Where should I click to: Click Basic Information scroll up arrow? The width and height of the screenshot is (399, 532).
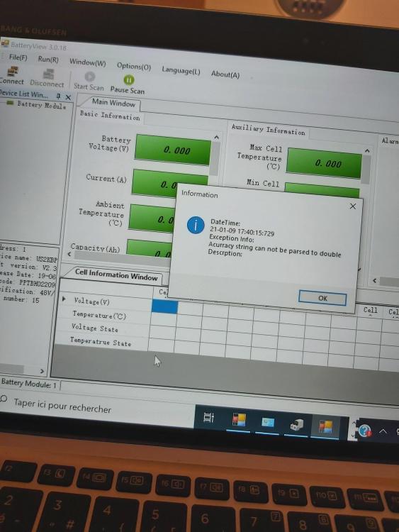[x=216, y=137]
